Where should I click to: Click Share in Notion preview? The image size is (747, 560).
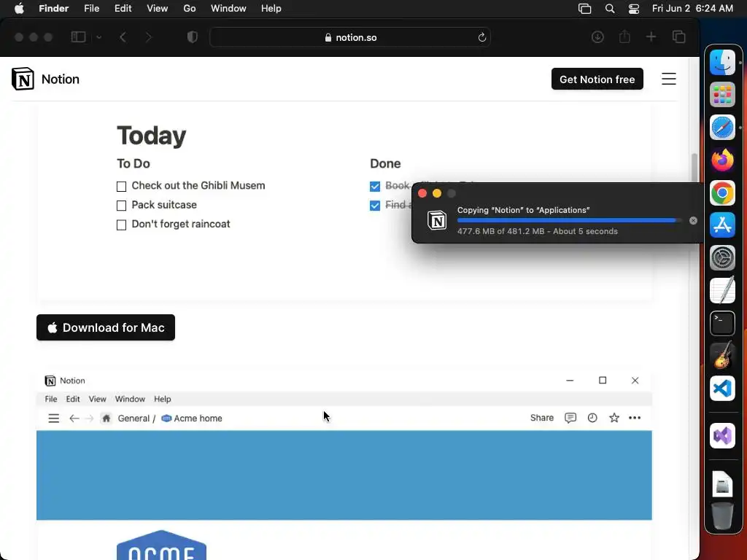pos(542,418)
